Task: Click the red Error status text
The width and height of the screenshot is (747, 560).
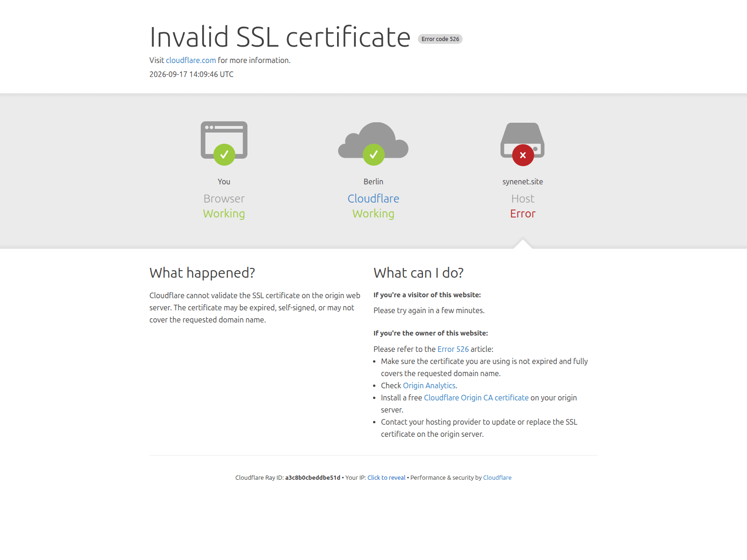Action: pyautogui.click(x=523, y=214)
